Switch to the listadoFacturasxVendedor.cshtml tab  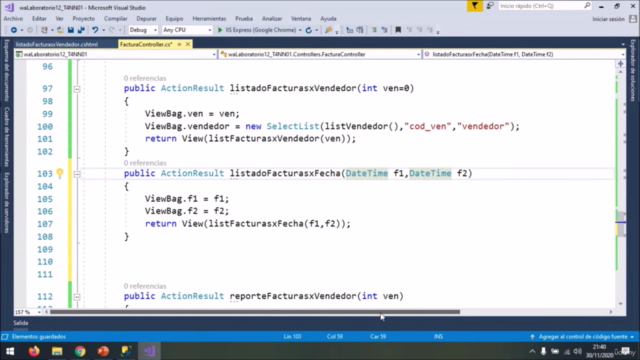tap(57, 44)
